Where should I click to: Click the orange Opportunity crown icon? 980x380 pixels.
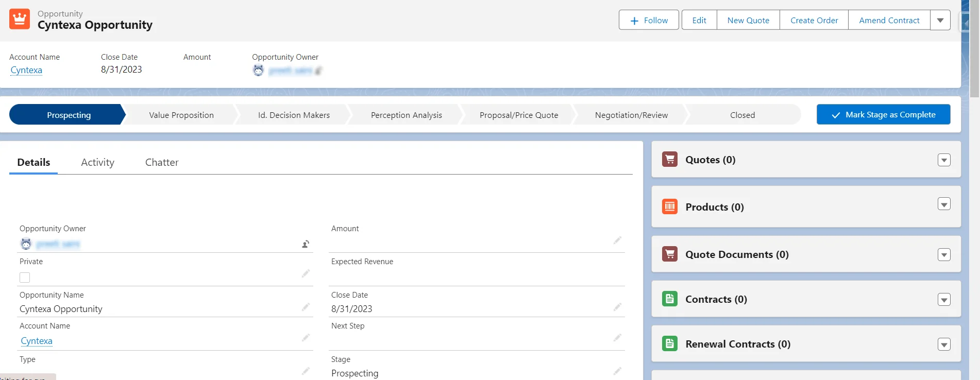[20, 20]
